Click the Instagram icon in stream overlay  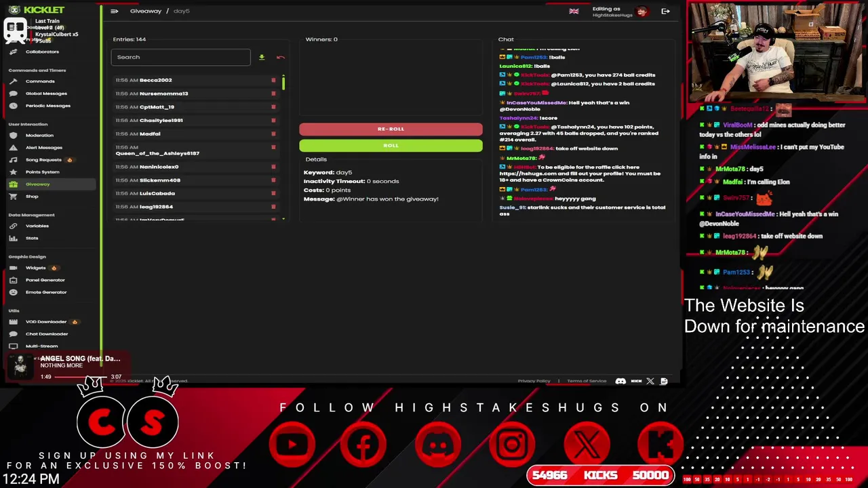coord(512,445)
